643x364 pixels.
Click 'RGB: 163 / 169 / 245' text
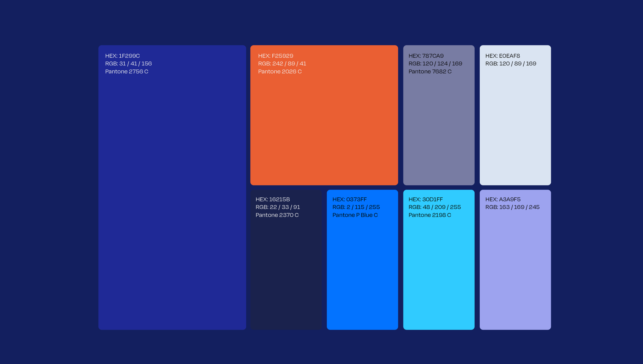click(x=512, y=207)
